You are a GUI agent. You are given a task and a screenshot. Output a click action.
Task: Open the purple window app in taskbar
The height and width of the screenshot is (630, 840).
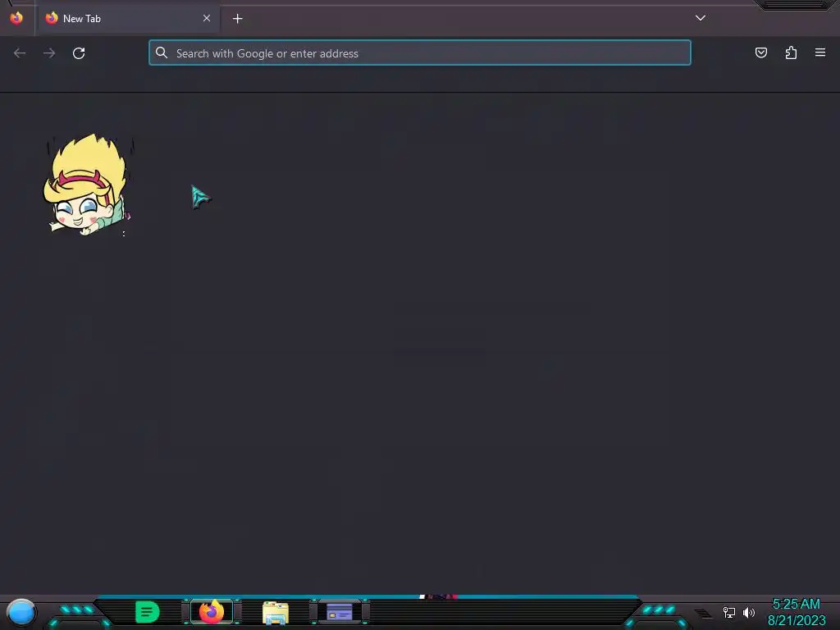[340, 612]
